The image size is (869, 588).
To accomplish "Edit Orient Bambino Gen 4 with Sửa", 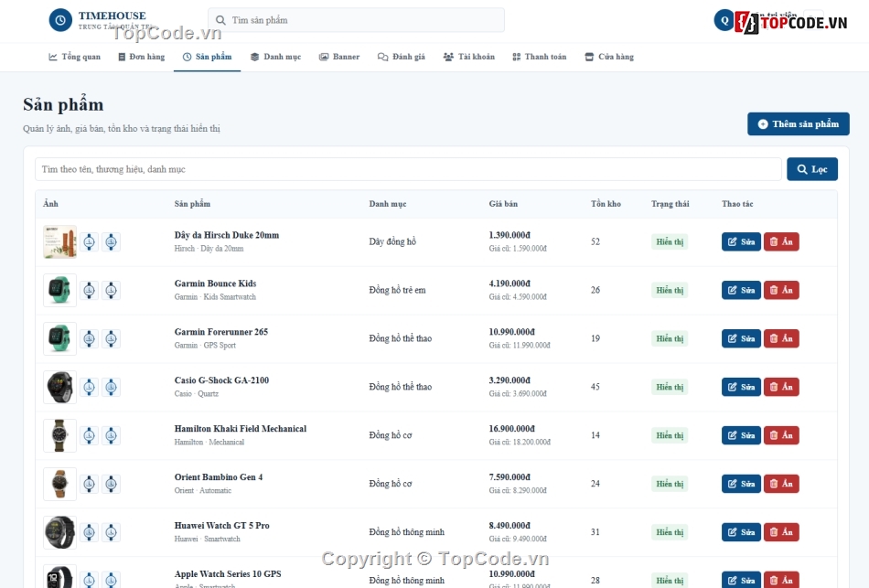I will coord(741,484).
